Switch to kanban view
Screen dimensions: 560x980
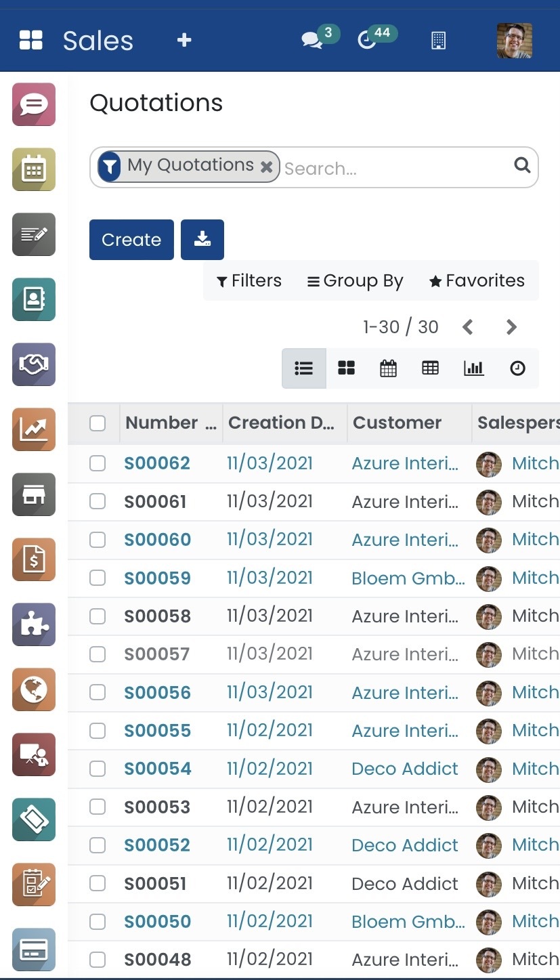tap(347, 368)
